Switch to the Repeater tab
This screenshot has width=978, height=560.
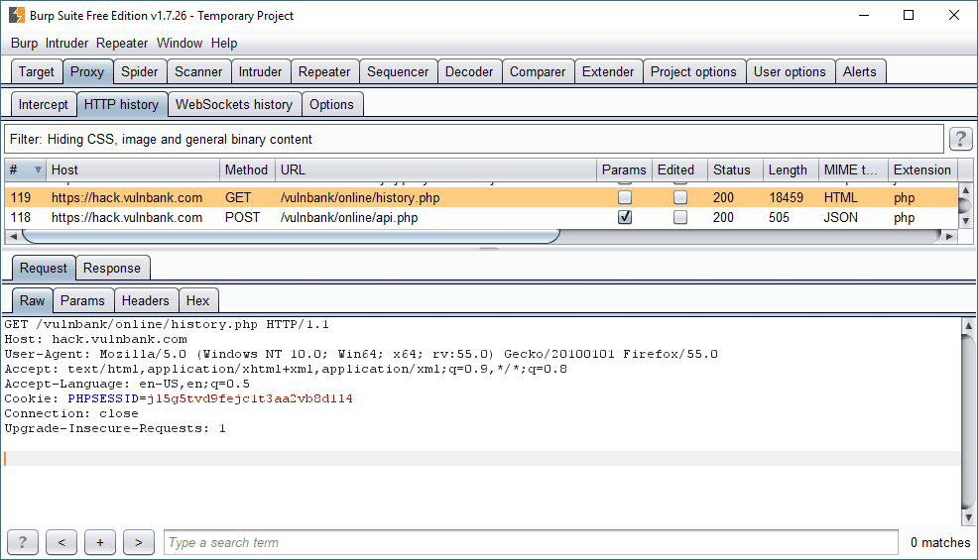coord(324,71)
